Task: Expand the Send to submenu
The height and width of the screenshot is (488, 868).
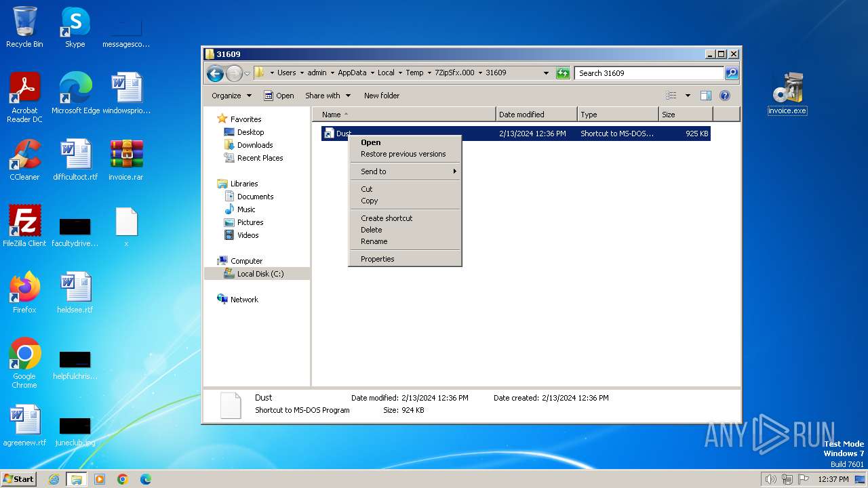Action: pos(405,171)
